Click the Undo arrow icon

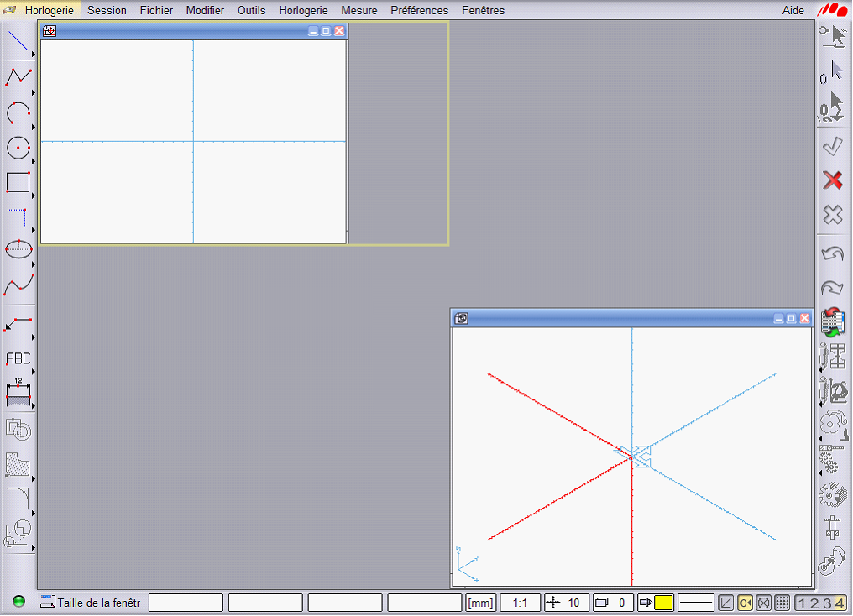point(832,253)
